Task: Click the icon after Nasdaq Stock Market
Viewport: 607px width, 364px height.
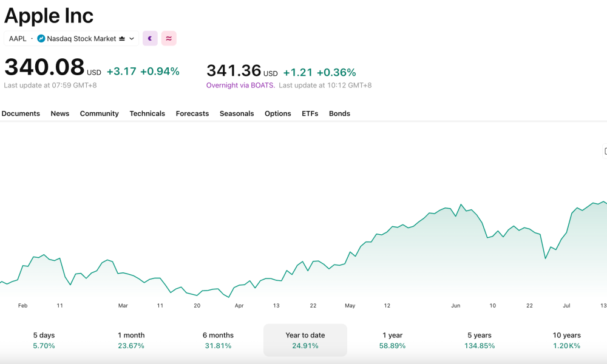Action: click(x=122, y=39)
